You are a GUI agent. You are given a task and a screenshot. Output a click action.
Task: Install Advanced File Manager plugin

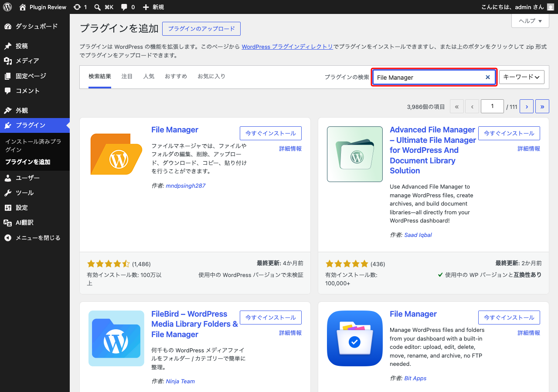509,133
